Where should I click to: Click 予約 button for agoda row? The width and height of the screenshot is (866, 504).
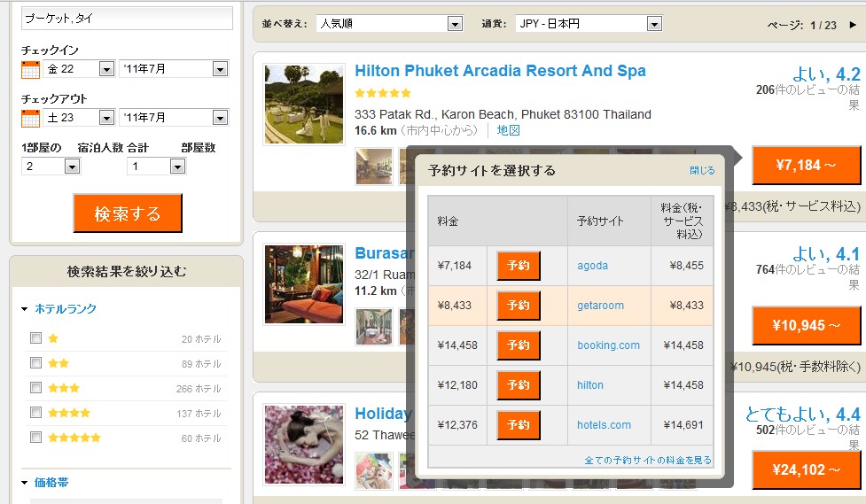click(x=519, y=266)
